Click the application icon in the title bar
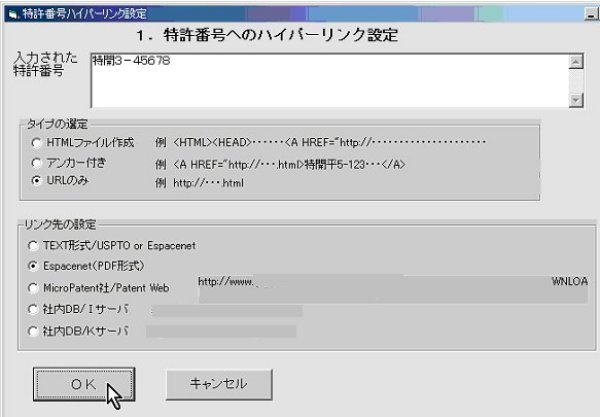Screen dimensions: 600x417 point(9,10)
